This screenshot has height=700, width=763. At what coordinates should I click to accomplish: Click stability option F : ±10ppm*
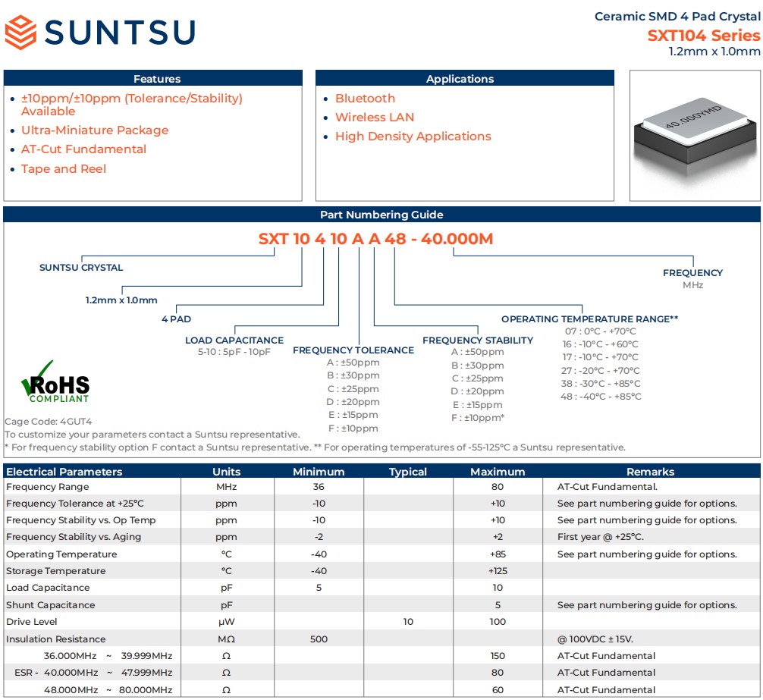click(x=478, y=418)
